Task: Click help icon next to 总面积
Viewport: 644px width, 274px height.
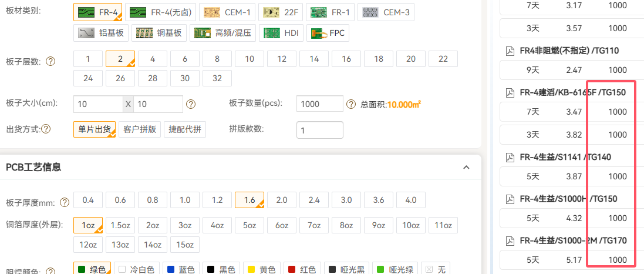Action: pos(351,104)
